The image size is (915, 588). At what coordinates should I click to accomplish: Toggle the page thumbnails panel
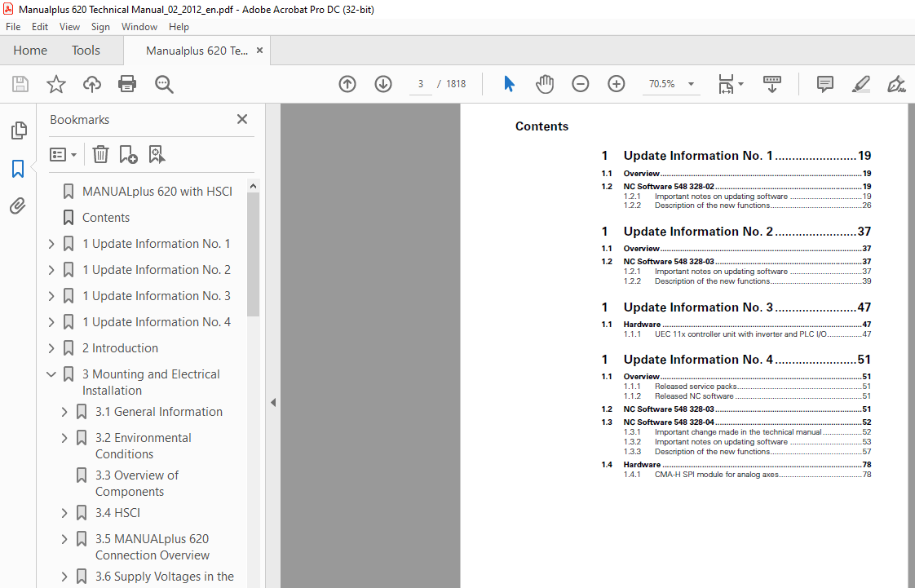(17, 130)
